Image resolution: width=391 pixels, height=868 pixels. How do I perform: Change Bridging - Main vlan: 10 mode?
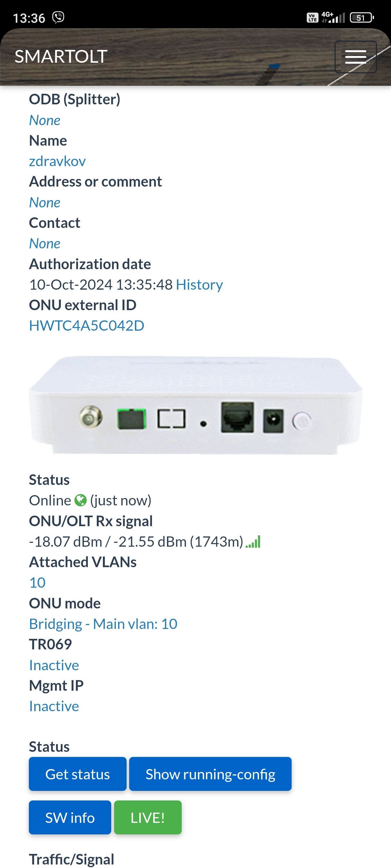[103, 624]
